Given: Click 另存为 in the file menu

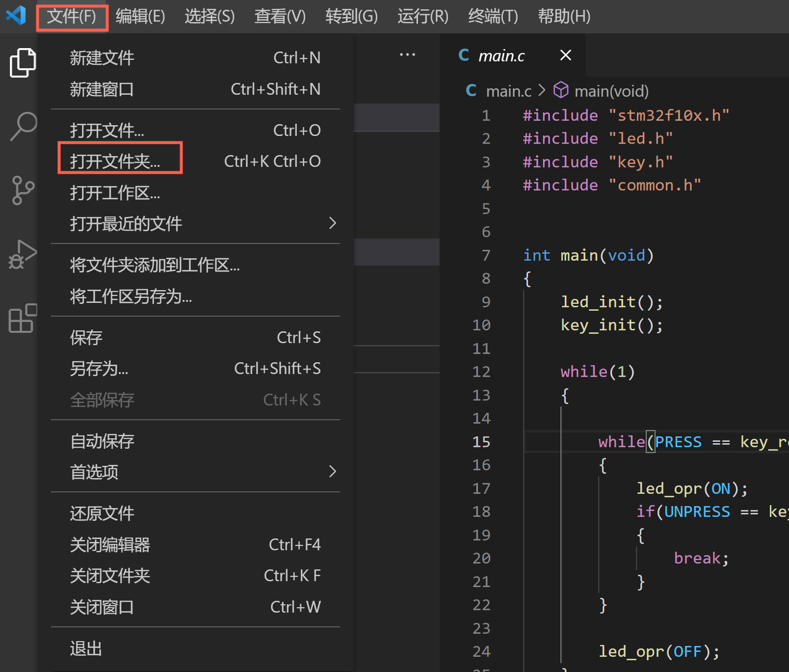Looking at the screenshot, I should pyautogui.click(x=99, y=368).
